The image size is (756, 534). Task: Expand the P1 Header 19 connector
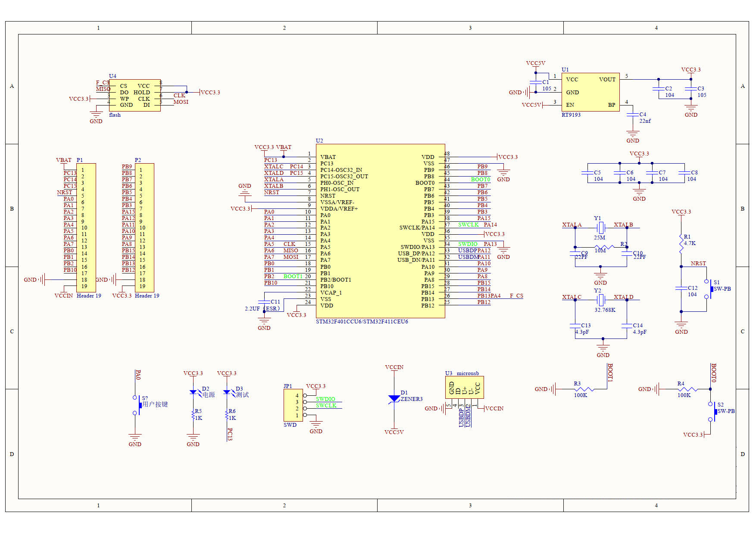(x=86, y=226)
